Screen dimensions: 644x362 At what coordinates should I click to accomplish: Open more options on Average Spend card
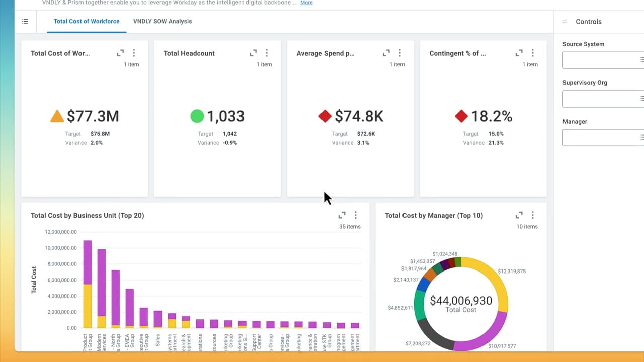400,53
